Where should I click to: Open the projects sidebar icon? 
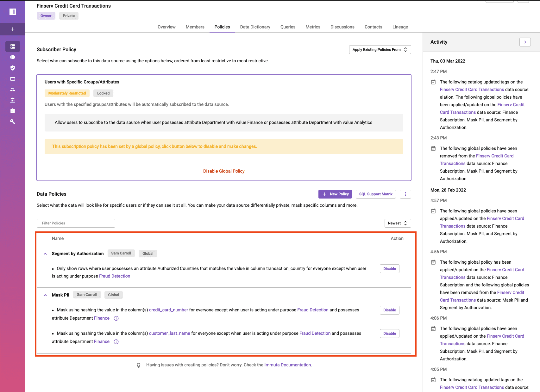(x=13, y=57)
